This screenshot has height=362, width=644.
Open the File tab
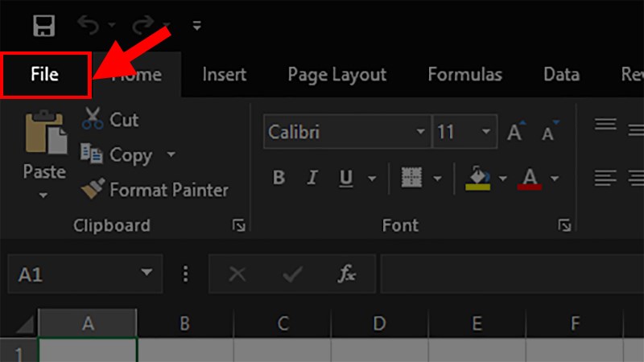(45, 75)
